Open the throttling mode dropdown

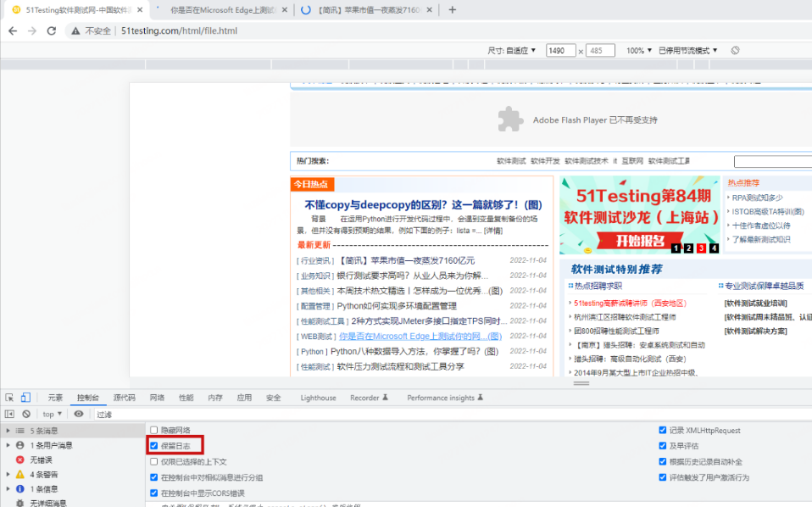(687, 51)
